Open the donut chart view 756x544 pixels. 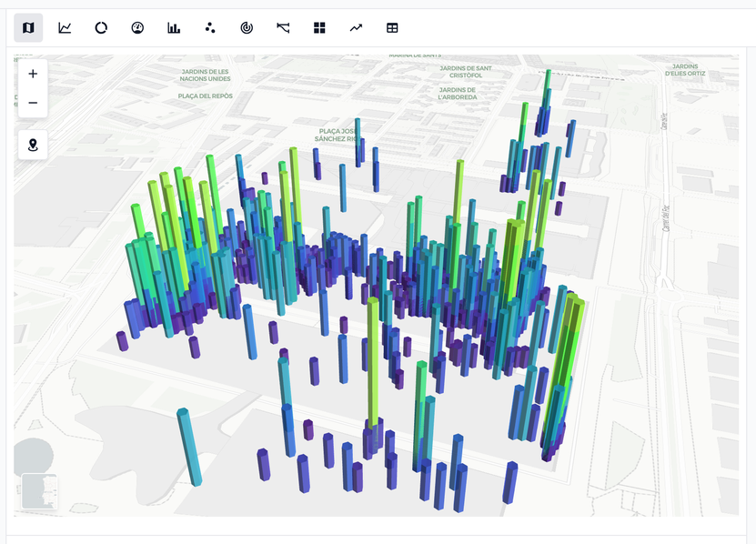[101, 28]
